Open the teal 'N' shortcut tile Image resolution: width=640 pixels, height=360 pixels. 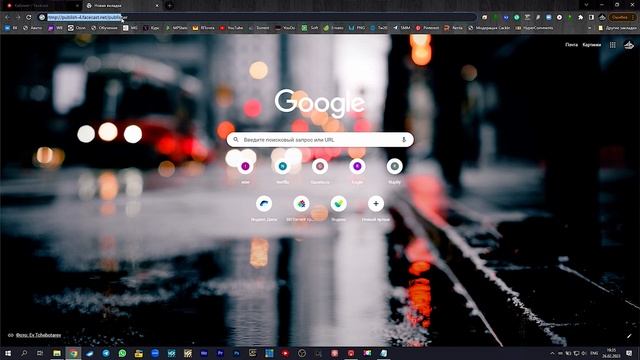click(x=282, y=167)
